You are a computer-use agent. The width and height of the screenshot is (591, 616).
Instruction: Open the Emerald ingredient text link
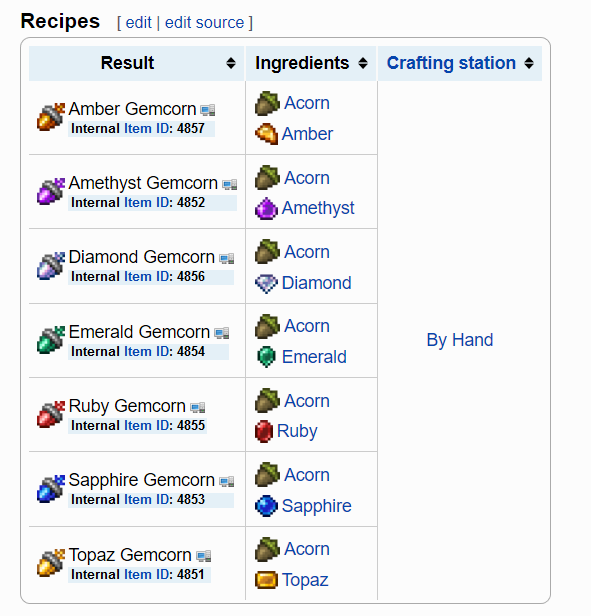[314, 357]
